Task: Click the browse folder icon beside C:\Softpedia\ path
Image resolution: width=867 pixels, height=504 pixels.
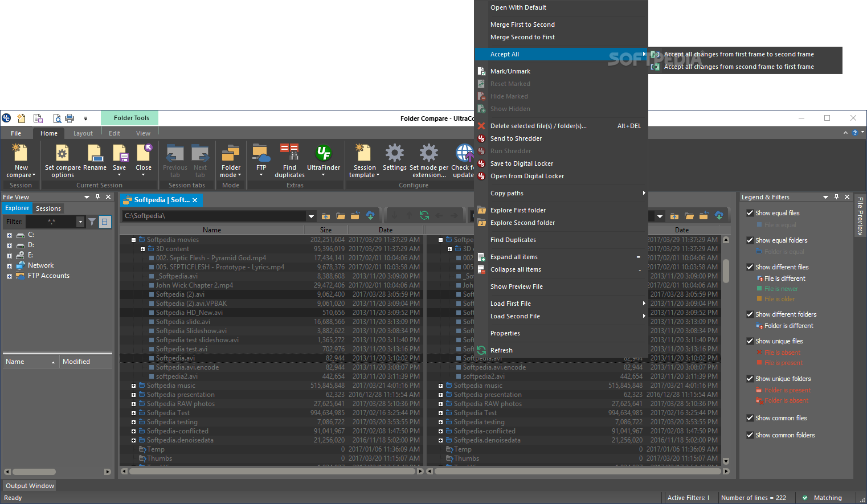Action: click(341, 216)
